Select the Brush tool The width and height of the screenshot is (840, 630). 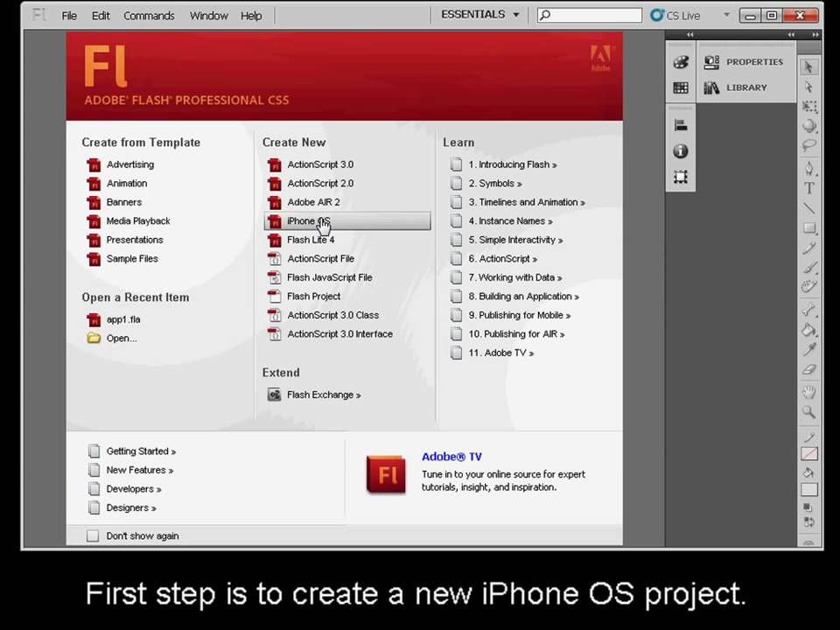pos(808,268)
